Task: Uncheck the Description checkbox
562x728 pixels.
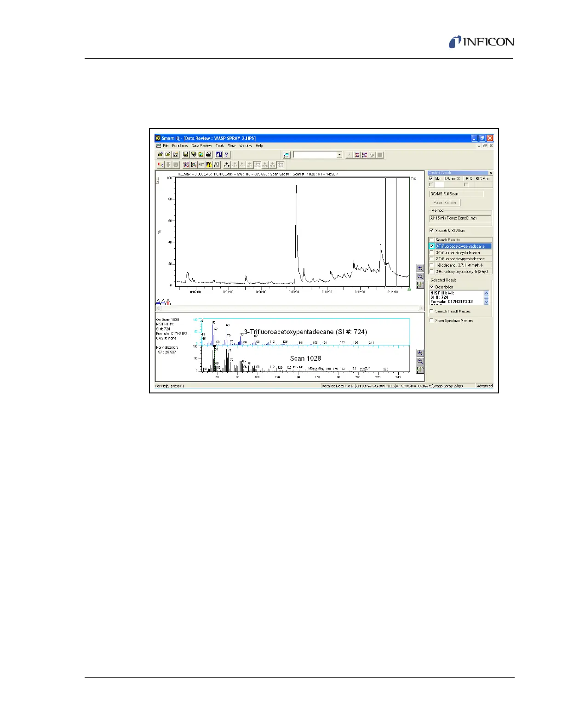Action: 431,287
